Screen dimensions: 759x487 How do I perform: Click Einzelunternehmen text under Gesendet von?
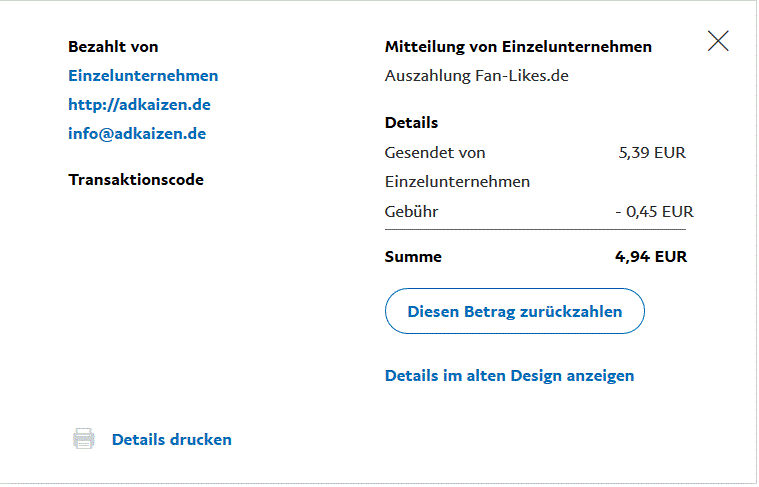click(457, 182)
